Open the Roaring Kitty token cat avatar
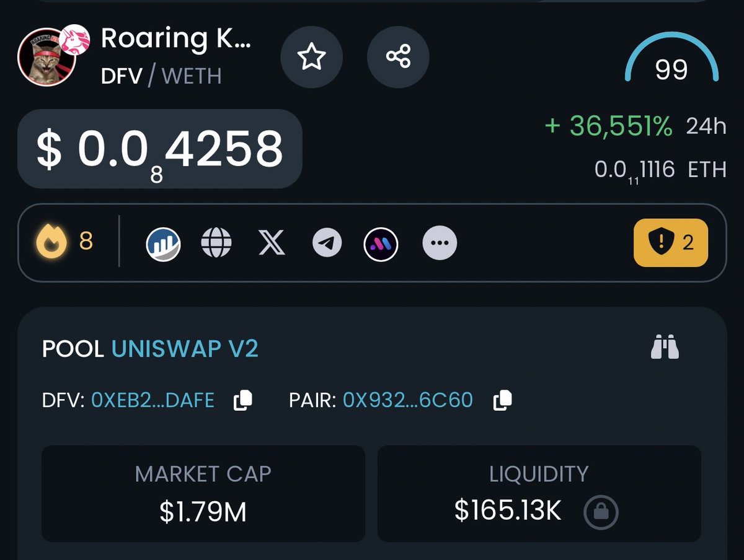 [x=47, y=57]
